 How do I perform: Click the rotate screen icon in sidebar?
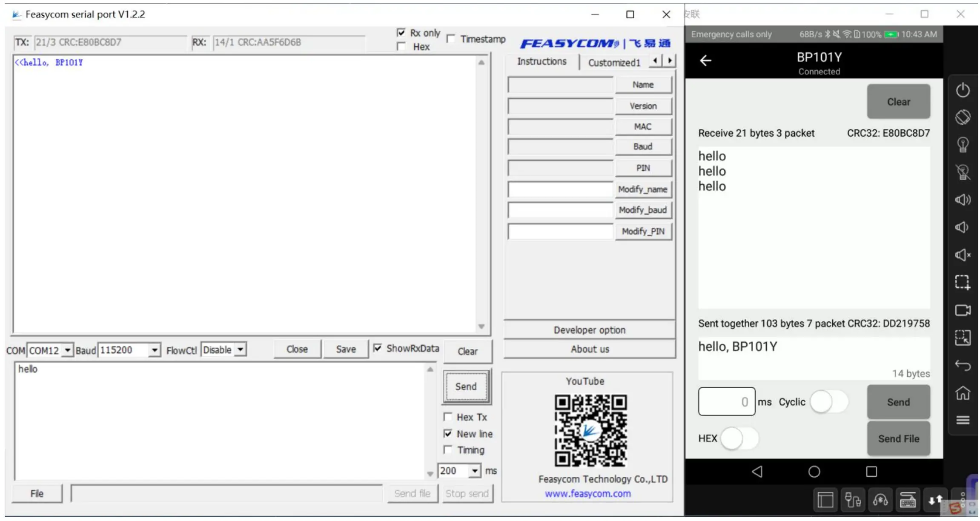[x=962, y=117]
